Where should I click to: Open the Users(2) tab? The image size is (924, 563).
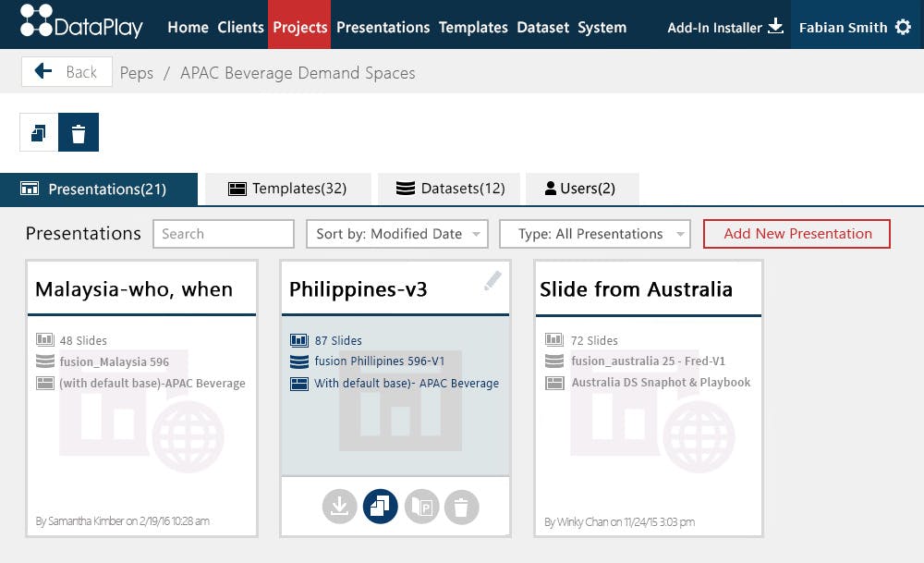click(580, 189)
